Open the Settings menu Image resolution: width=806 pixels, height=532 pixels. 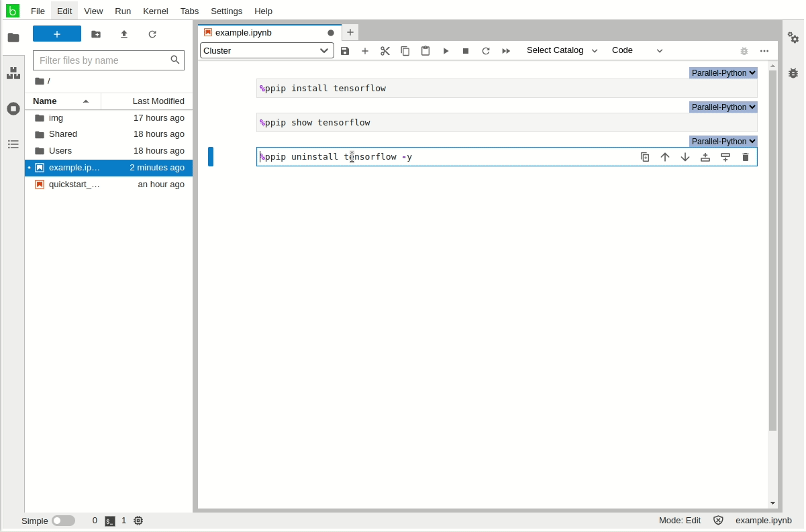tap(226, 11)
